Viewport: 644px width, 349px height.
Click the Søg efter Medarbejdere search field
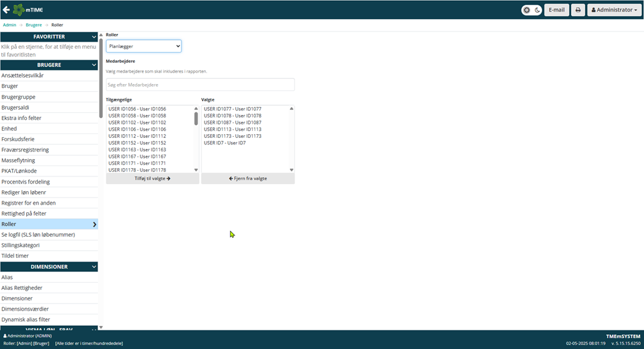(200, 85)
